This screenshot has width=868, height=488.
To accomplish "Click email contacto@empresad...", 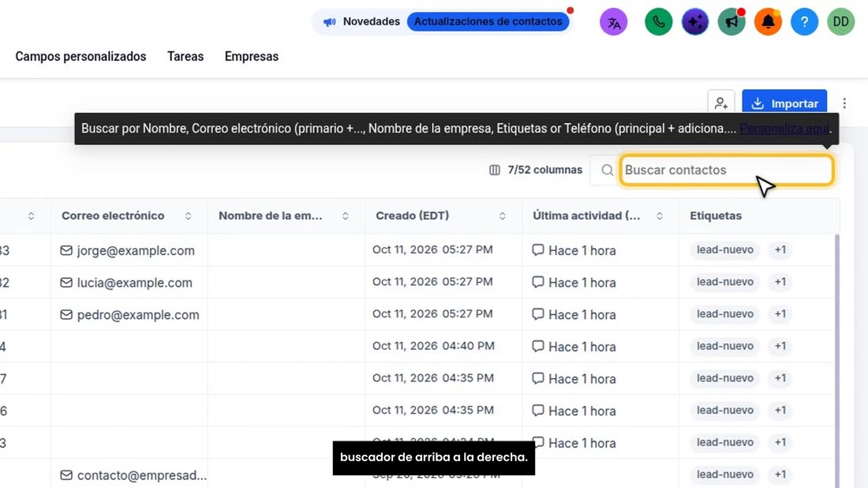I will 142,475.
